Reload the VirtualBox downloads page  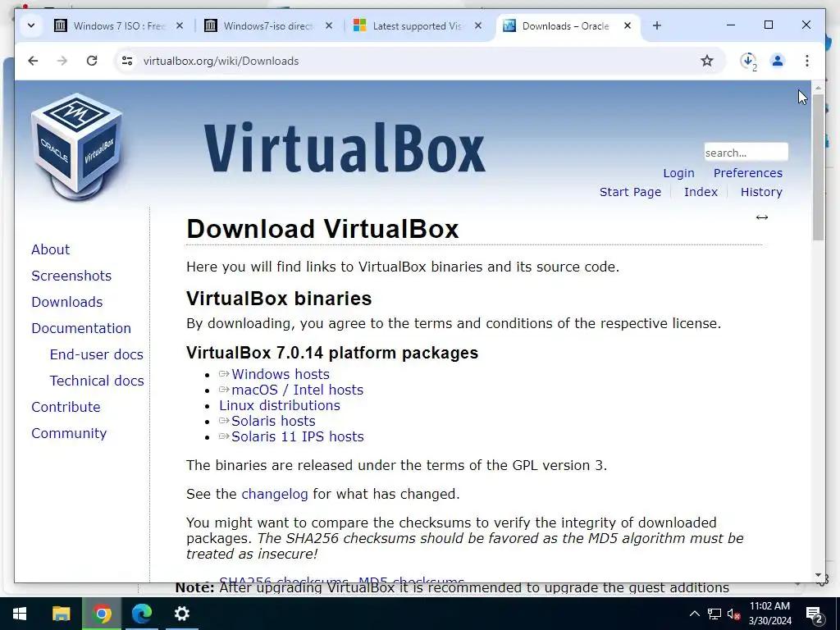(92, 61)
